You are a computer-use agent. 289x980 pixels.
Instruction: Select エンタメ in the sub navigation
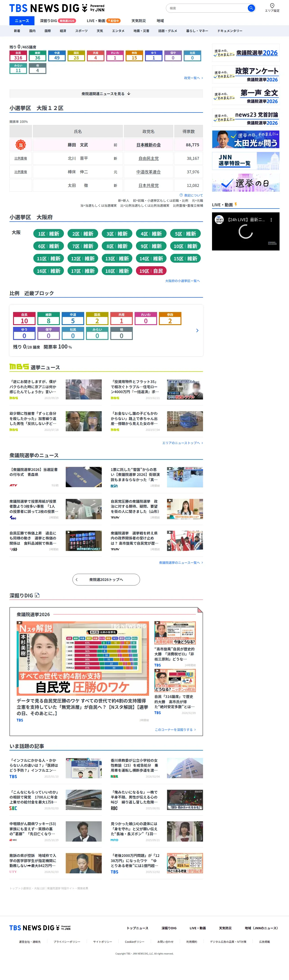coord(118,31)
